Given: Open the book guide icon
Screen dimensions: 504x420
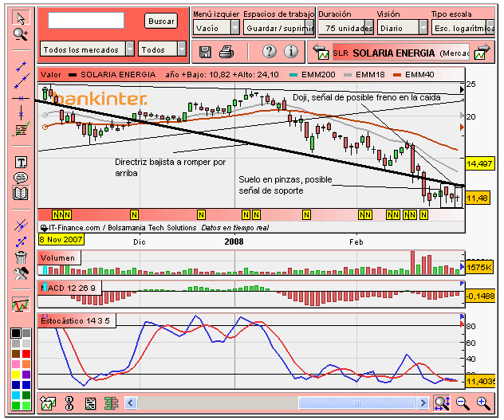Looking at the screenshot, I should (21, 194).
